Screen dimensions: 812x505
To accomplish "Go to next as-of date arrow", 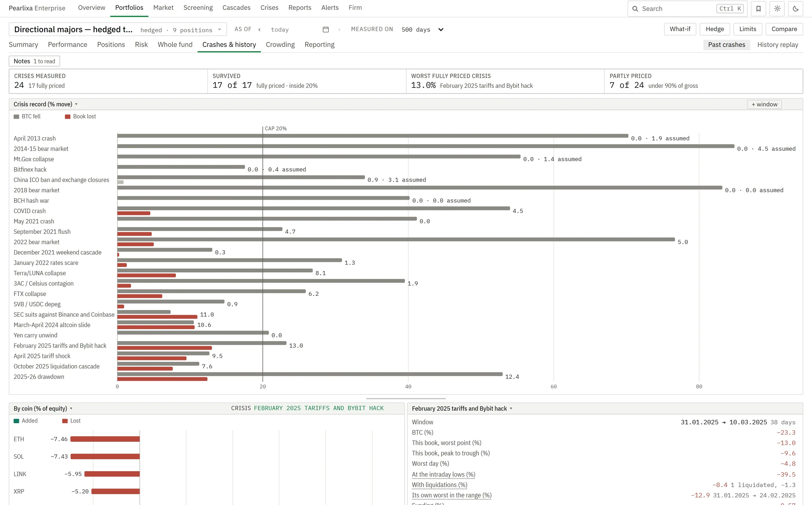I will tap(339, 30).
